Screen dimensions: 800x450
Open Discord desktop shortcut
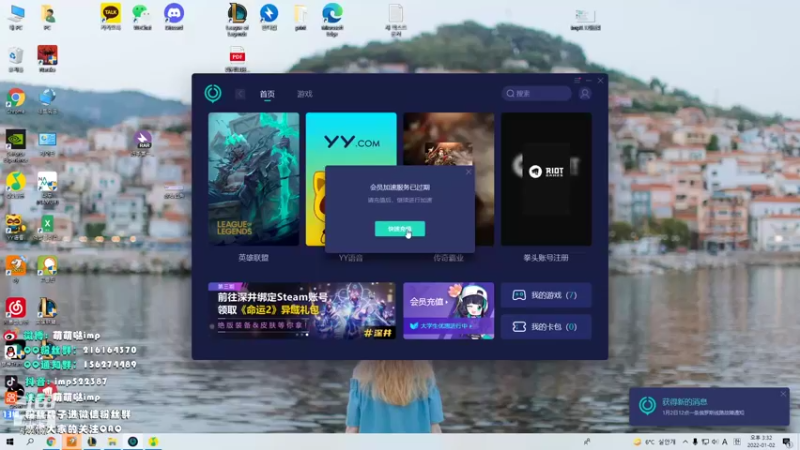(x=174, y=16)
